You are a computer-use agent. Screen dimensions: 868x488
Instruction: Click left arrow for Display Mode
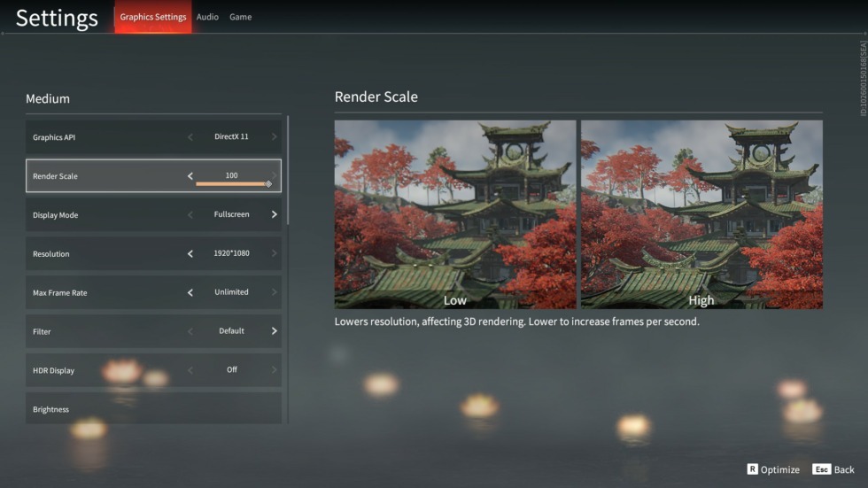pos(190,214)
